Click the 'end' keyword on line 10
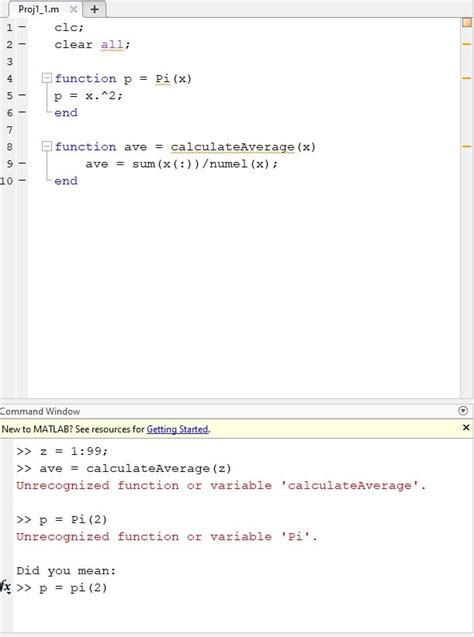This screenshot has height=637, width=474. coord(66,181)
